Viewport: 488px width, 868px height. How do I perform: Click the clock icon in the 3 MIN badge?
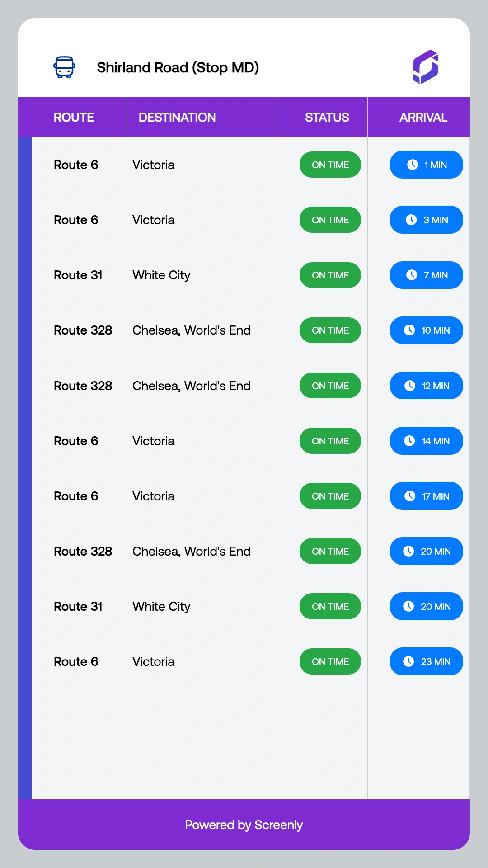pos(411,220)
